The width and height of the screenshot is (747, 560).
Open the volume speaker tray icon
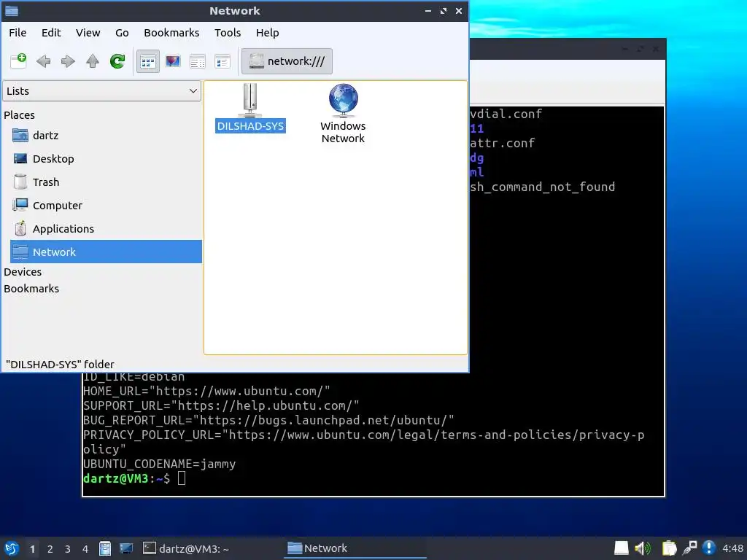(643, 548)
